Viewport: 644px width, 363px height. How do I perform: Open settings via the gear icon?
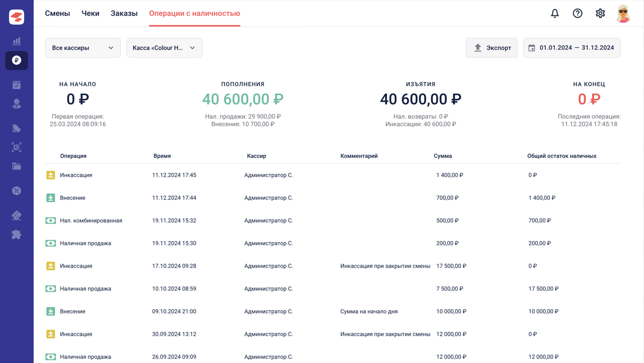tap(600, 13)
